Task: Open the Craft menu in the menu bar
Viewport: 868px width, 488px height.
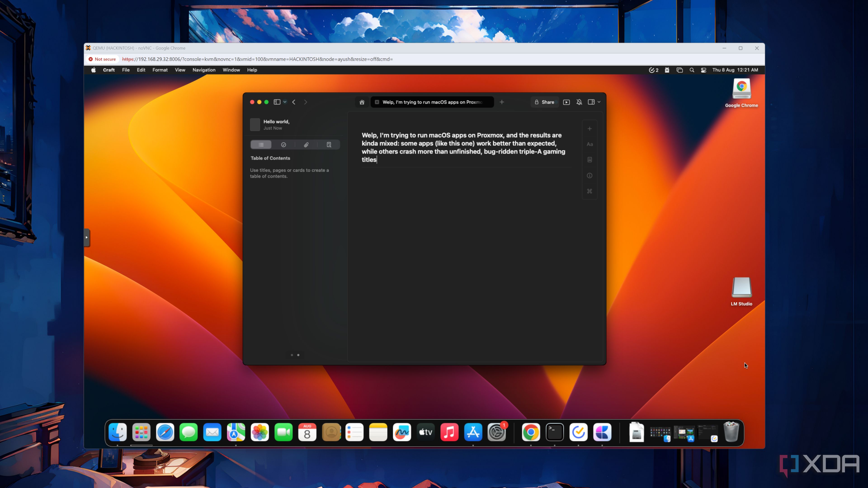Action: pos(109,70)
